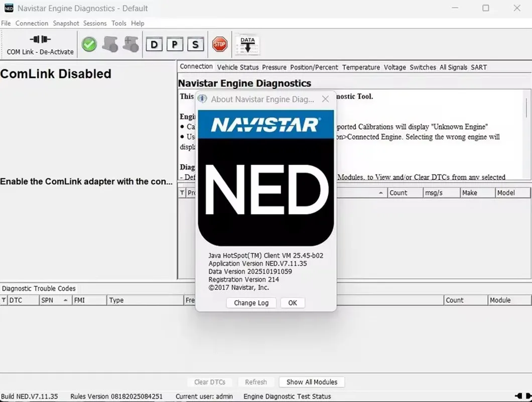This screenshot has width=532, height=402.
Task: Switch to the Switches tab
Action: 423,67
